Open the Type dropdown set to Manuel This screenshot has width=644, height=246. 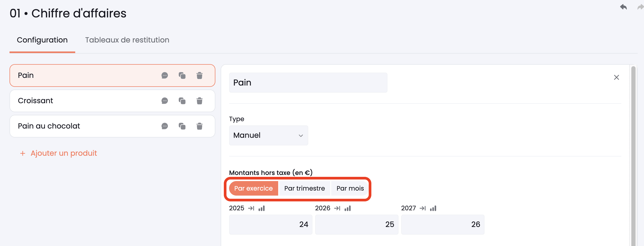[268, 135]
